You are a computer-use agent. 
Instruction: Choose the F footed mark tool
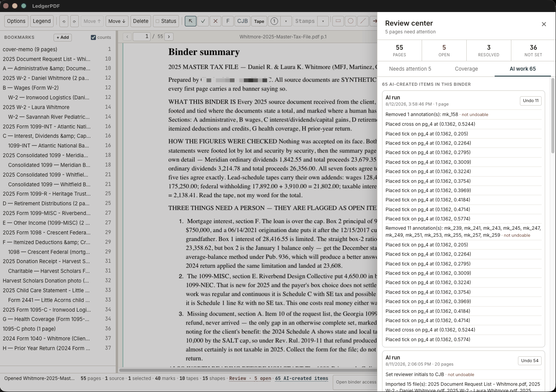click(x=228, y=21)
